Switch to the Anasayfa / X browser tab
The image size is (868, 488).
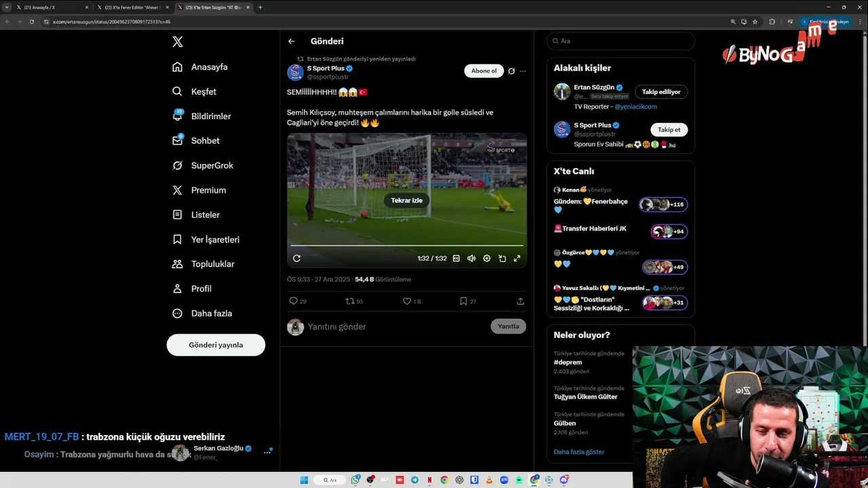coord(53,7)
